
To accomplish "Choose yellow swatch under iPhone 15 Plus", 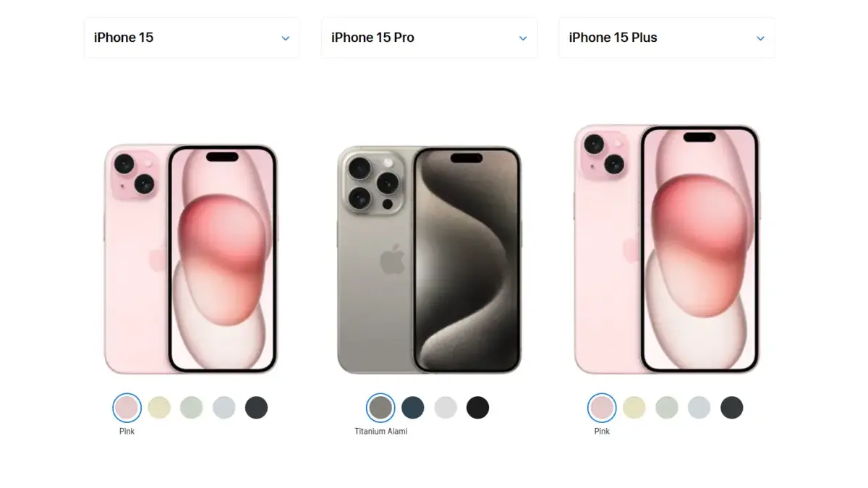I will (x=634, y=408).
